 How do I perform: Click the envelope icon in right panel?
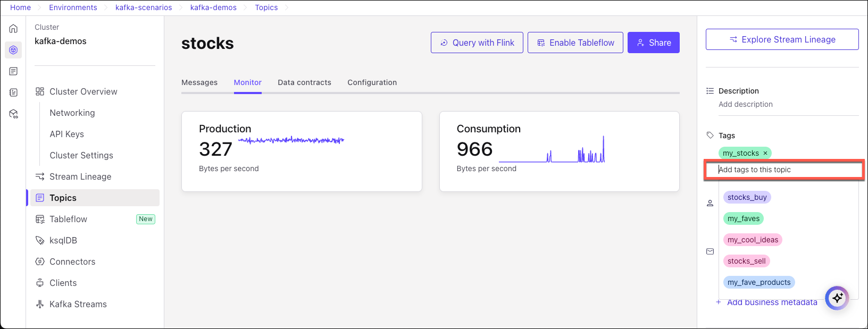710,251
